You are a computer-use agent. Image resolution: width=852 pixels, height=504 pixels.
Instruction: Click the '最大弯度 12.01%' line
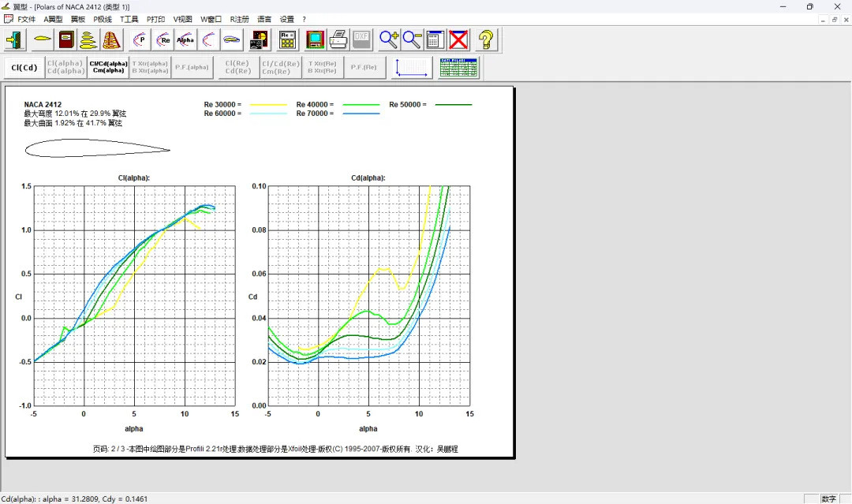click(75, 114)
